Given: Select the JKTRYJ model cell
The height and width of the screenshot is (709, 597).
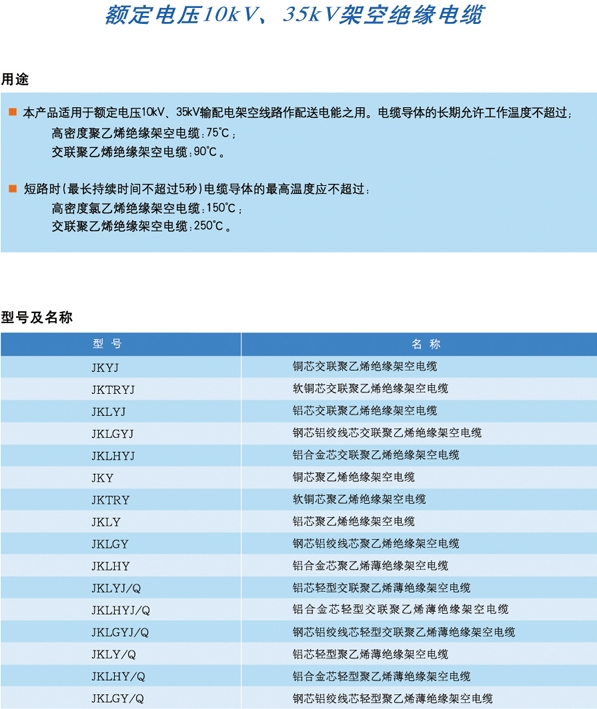Looking at the screenshot, I should tap(121, 389).
